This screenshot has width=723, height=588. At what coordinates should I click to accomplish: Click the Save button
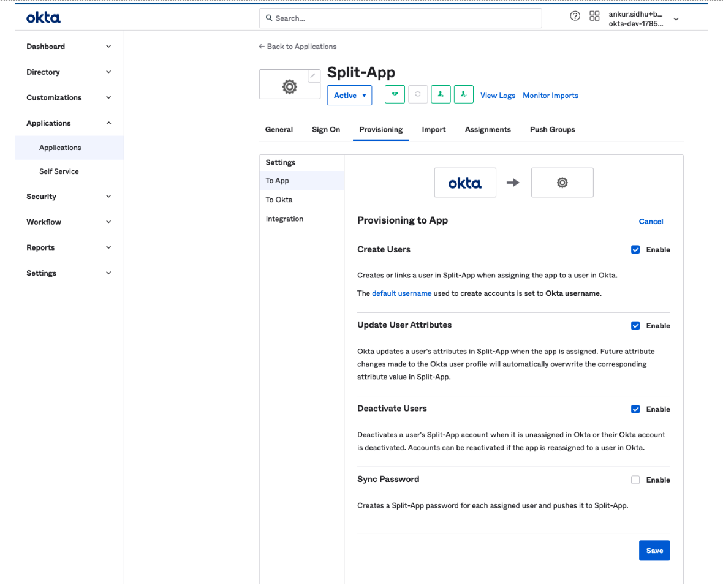click(654, 551)
